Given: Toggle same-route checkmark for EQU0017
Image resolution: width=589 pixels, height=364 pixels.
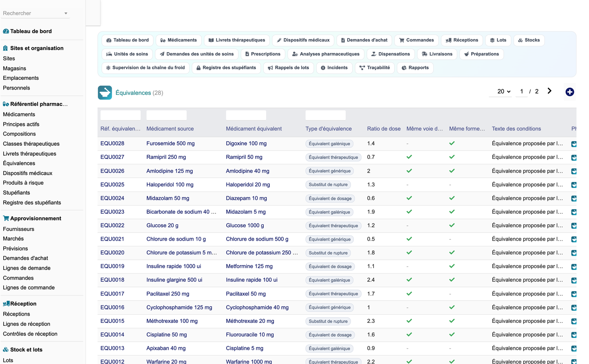Looking at the screenshot, I should pyautogui.click(x=409, y=294).
